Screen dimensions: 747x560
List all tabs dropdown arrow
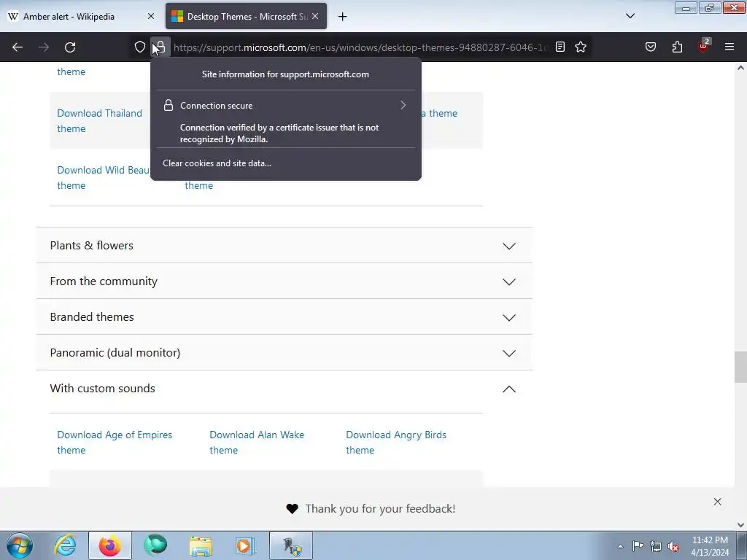pyautogui.click(x=630, y=16)
